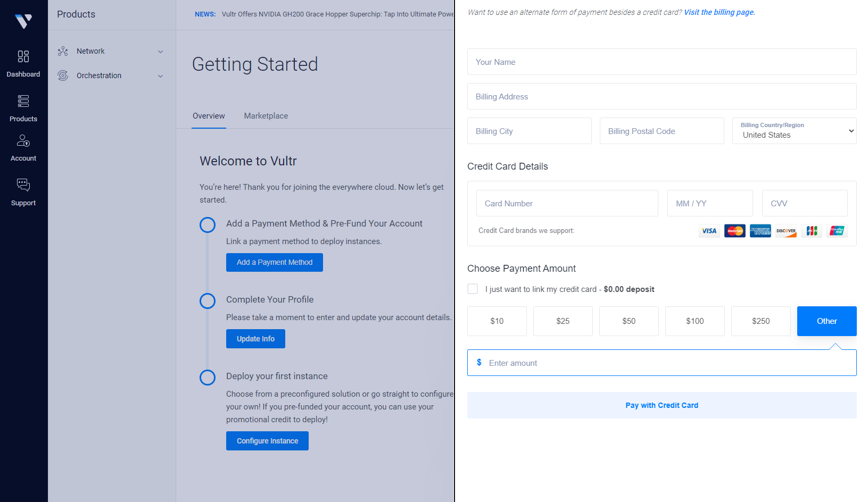868x502 pixels.
Task: Select the $100 payment amount
Action: (x=695, y=321)
